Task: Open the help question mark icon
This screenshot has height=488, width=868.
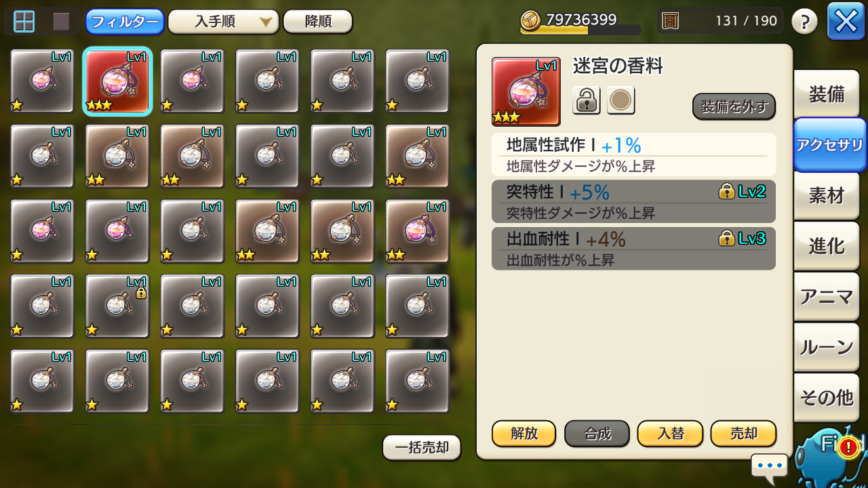Action: pyautogui.click(x=804, y=22)
